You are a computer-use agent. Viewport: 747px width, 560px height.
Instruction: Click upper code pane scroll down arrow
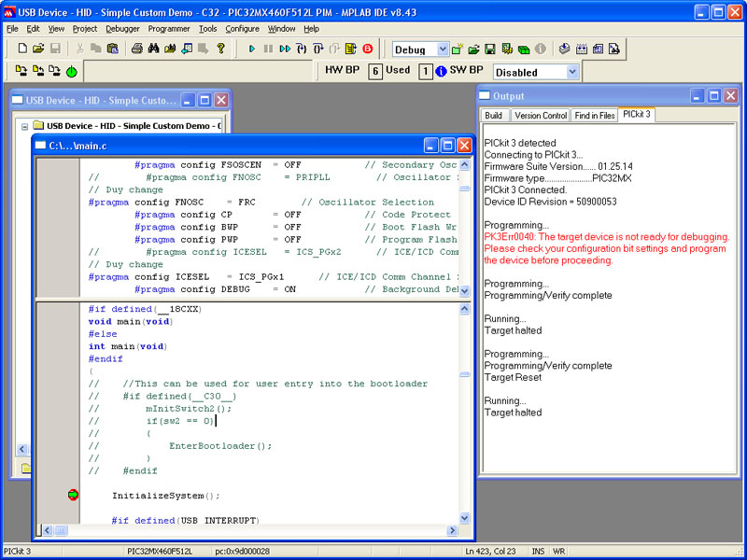464,290
